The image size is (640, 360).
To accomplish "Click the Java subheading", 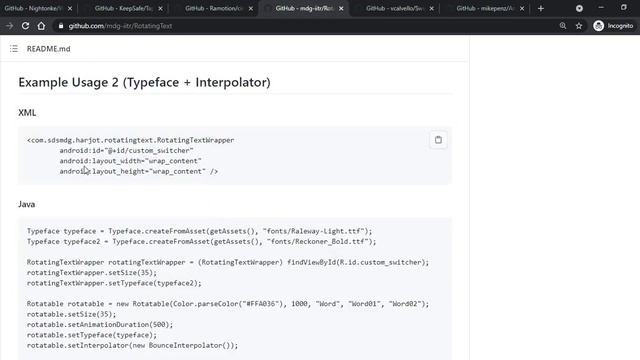I will pyautogui.click(x=27, y=204).
